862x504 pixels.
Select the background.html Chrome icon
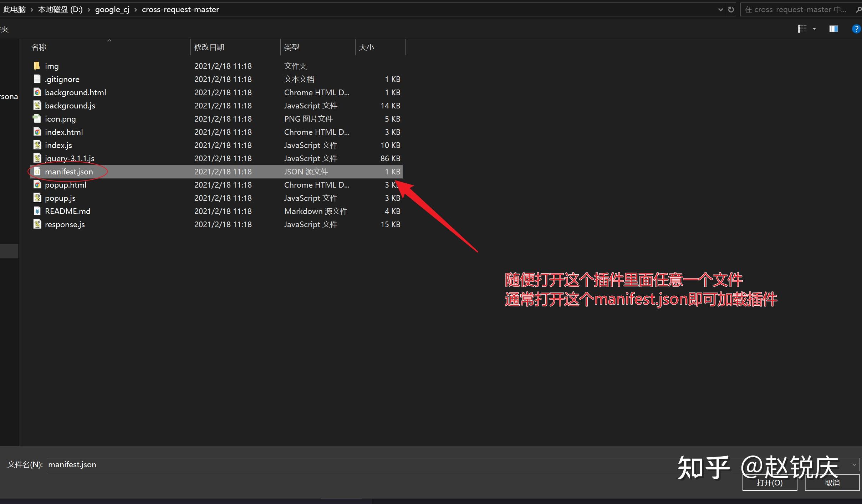(37, 92)
